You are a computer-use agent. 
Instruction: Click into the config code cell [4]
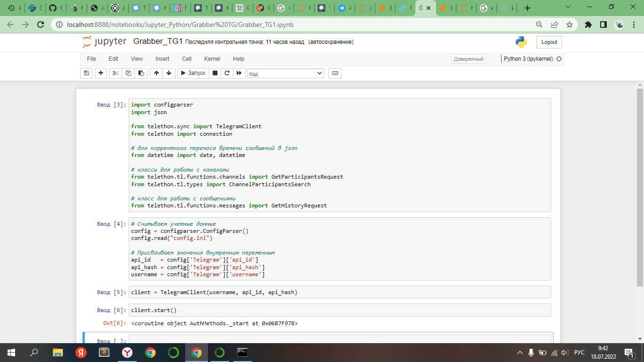click(339, 249)
